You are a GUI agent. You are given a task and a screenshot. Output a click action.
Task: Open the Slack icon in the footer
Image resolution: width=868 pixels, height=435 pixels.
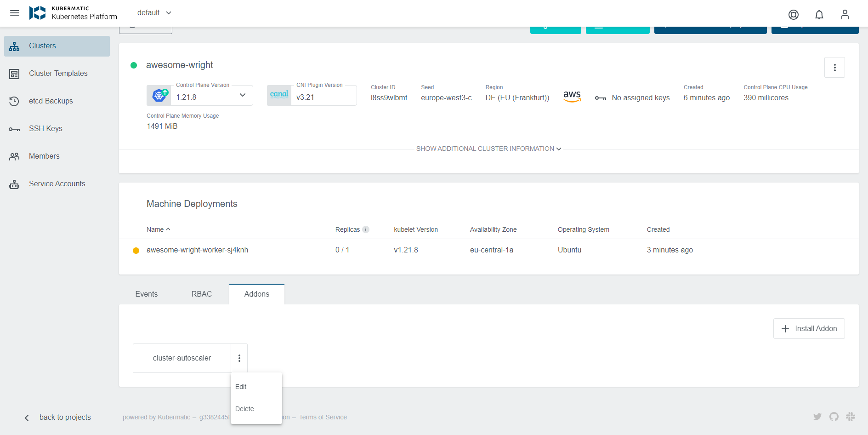click(851, 417)
